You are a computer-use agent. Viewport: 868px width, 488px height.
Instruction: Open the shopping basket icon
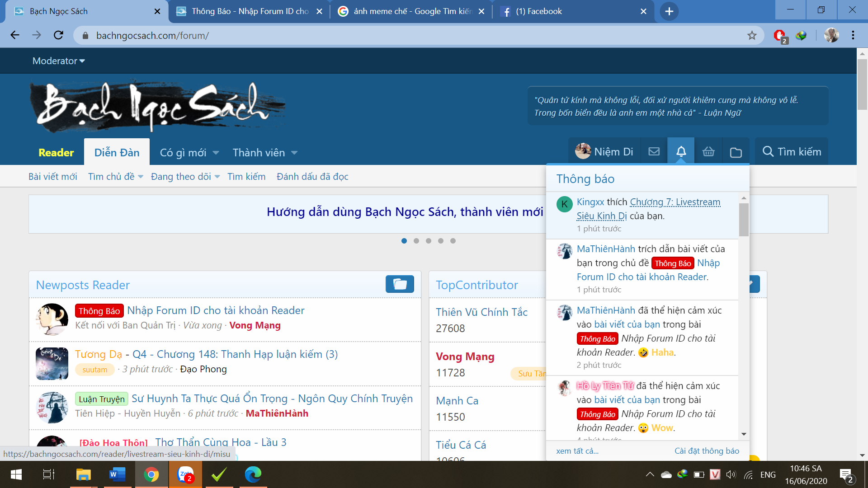pyautogui.click(x=708, y=152)
